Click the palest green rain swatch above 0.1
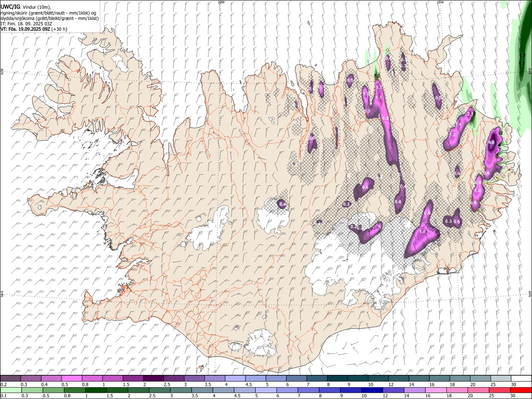This screenshot has height=399, width=532. click(x=10, y=390)
